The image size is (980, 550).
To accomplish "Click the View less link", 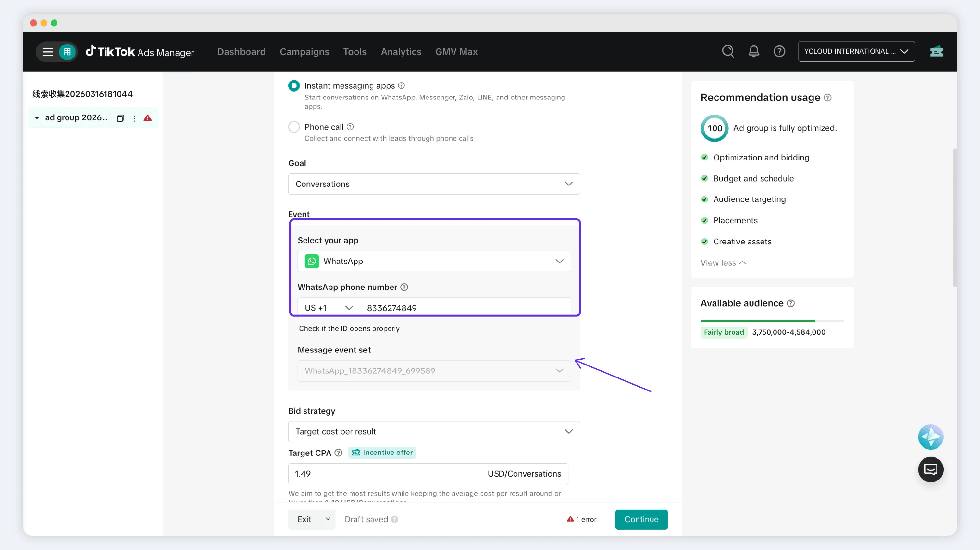I will coord(723,262).
